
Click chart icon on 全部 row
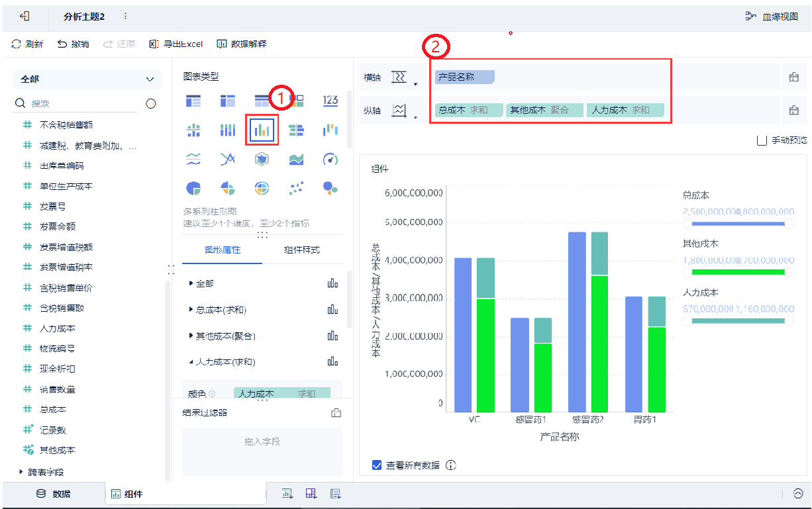click(x=332, y=283)
